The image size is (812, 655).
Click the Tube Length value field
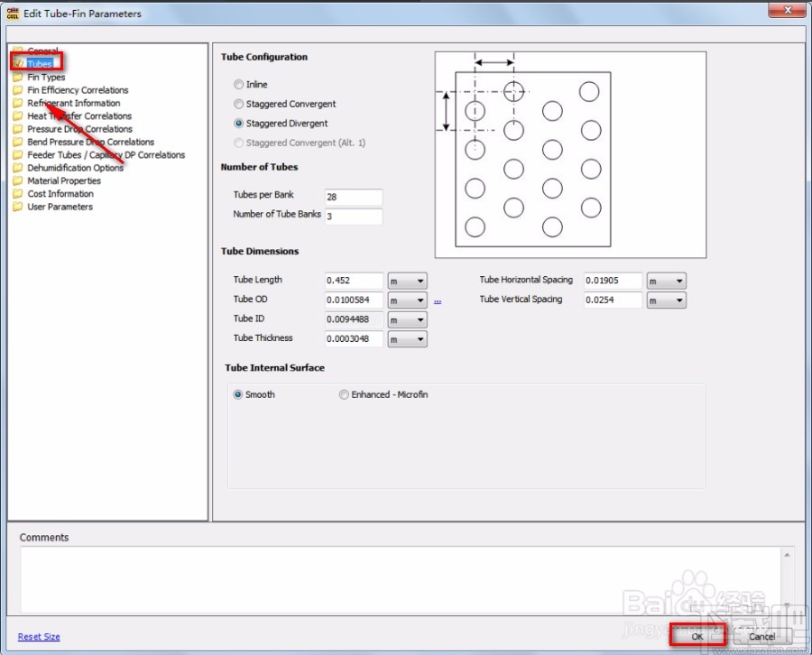[x=354, y=281]
